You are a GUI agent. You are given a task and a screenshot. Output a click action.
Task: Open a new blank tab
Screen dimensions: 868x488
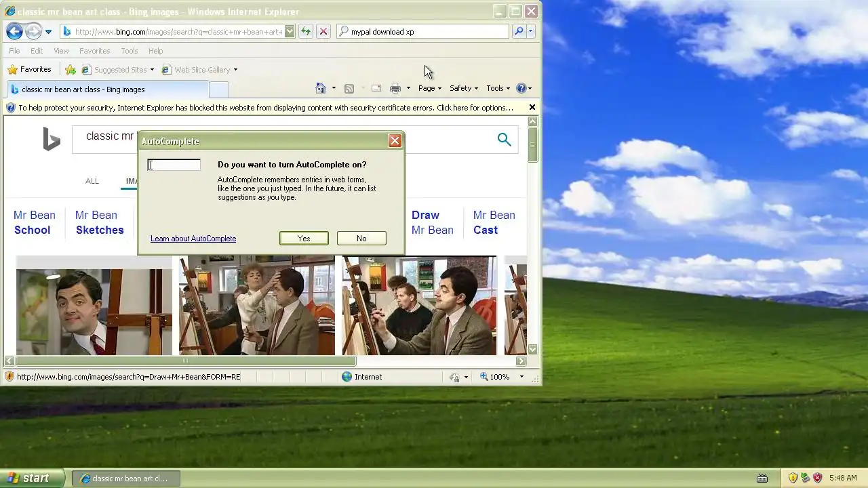click(x=218, y=89)
